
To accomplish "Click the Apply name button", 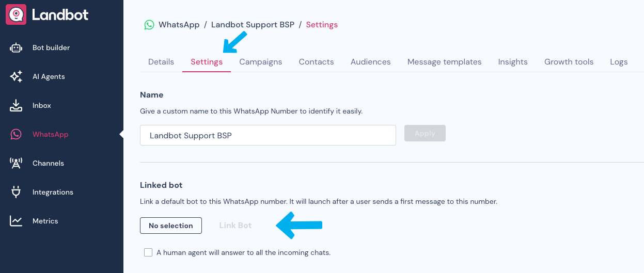I will (425, 134).
